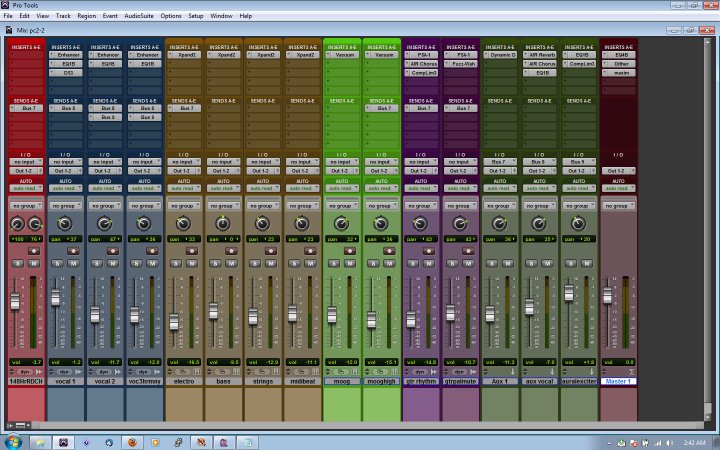Open the Setup menu
This screenshot has height=450, width=720.
pyautogui.click(x=195, y=16)
